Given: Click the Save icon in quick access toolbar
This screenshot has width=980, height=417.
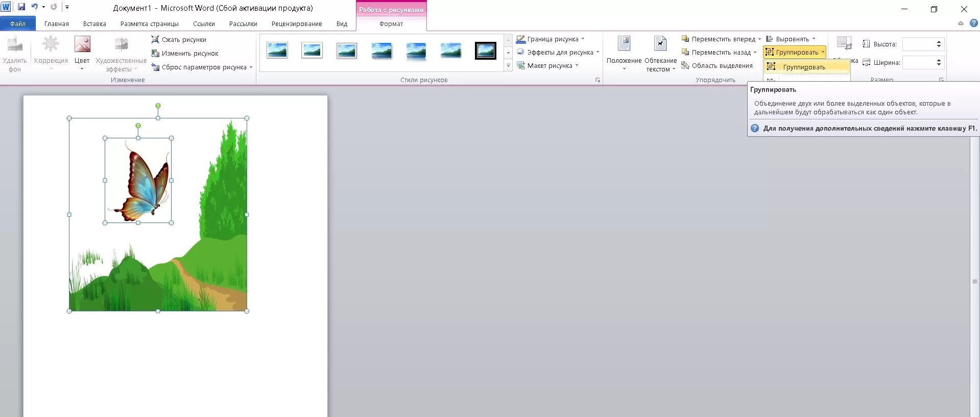Looking at the screenshot, I should (21, 7).
